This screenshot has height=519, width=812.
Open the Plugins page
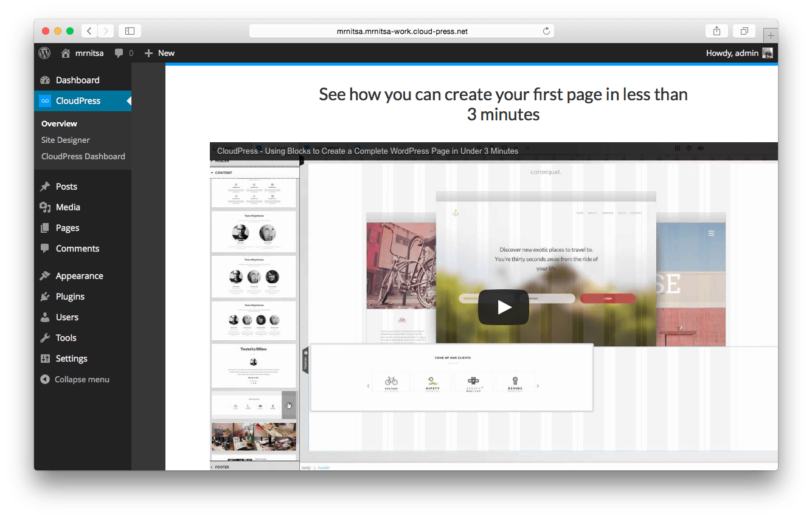(x=70, y=297)
